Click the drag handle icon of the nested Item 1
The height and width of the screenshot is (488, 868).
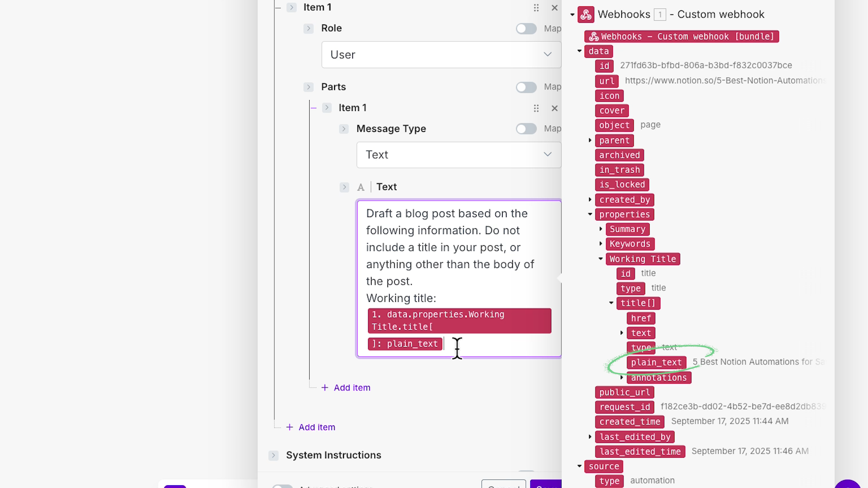pos(536,108)
